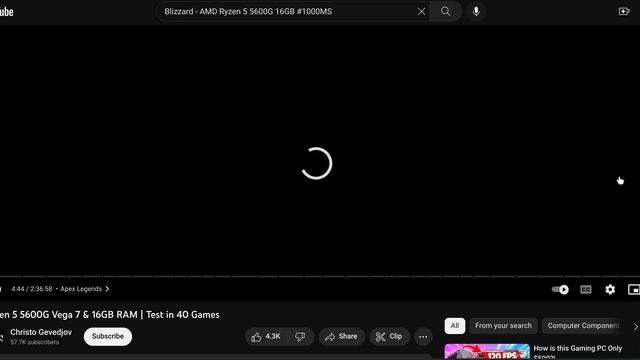Image resolution: width=640 pixels, height=360 pixels.
Task: Click the magnifier search button
Action: [x=445, y=11]
